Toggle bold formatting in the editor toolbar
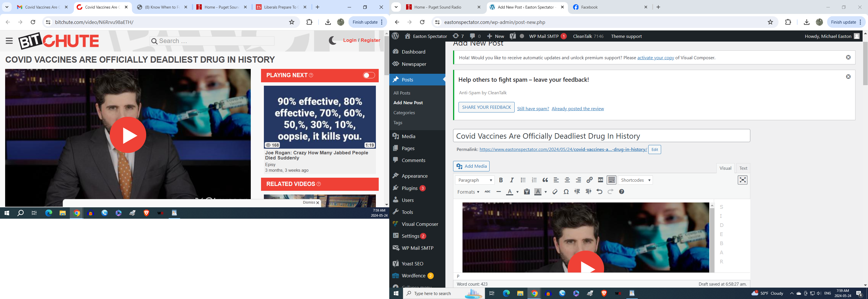The width and height of the screenshot is (868, 299). click(501, 180)
